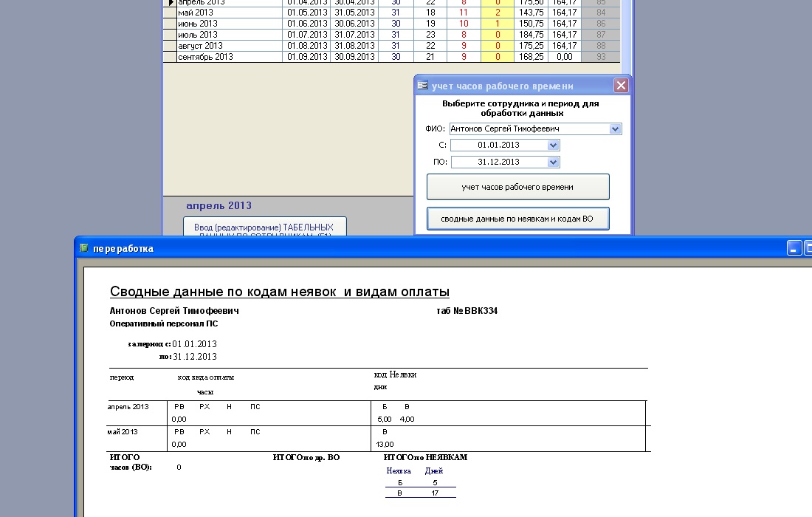Click the июль 2013 table cell
This screenshot has height=517, width=812.
tap(230, 35)
